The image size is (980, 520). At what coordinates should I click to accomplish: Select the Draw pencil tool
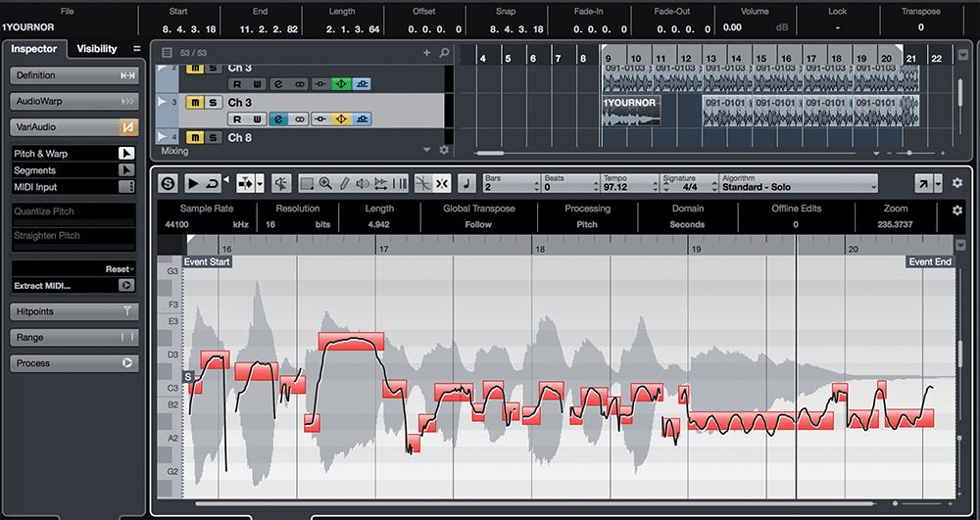pos(344,183)
